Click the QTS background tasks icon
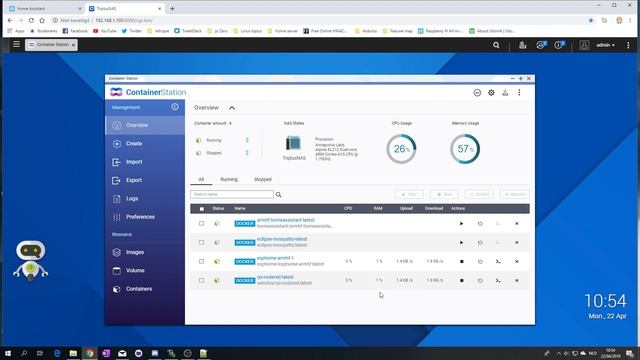Viewport: 640px width, 360px height. pyautogui.click(x=522, y=45)
